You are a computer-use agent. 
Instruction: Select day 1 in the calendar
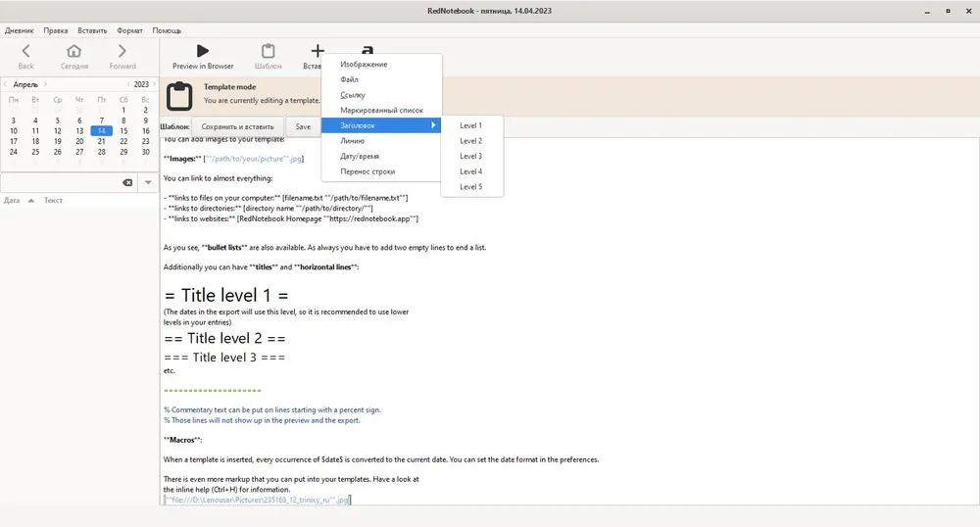click(x=123, y=110)
